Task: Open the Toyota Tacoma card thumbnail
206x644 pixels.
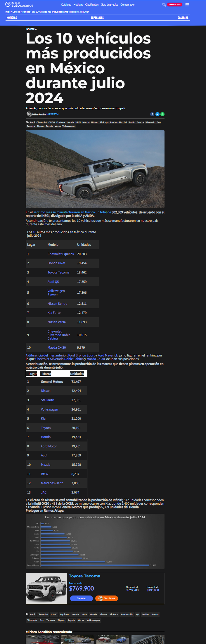Action: pos(47,588)
